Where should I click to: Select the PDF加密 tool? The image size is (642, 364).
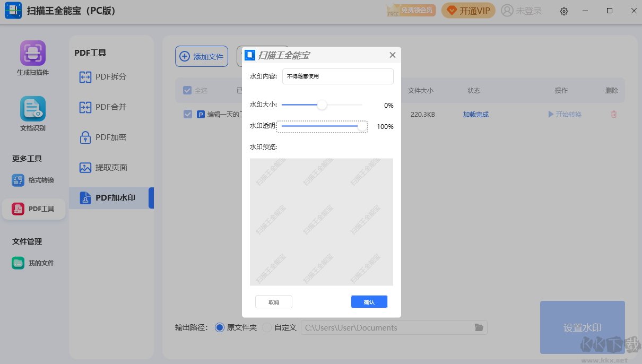coord(109,137)
